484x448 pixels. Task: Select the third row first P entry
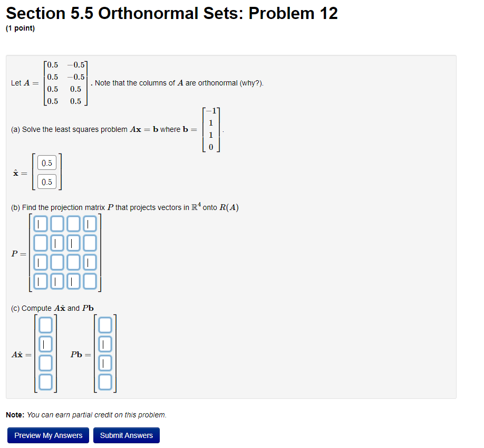tap(41, 262)
